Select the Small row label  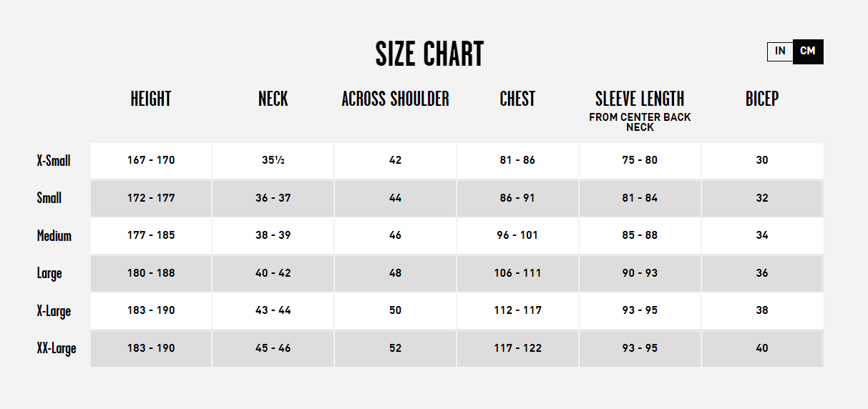49,198
